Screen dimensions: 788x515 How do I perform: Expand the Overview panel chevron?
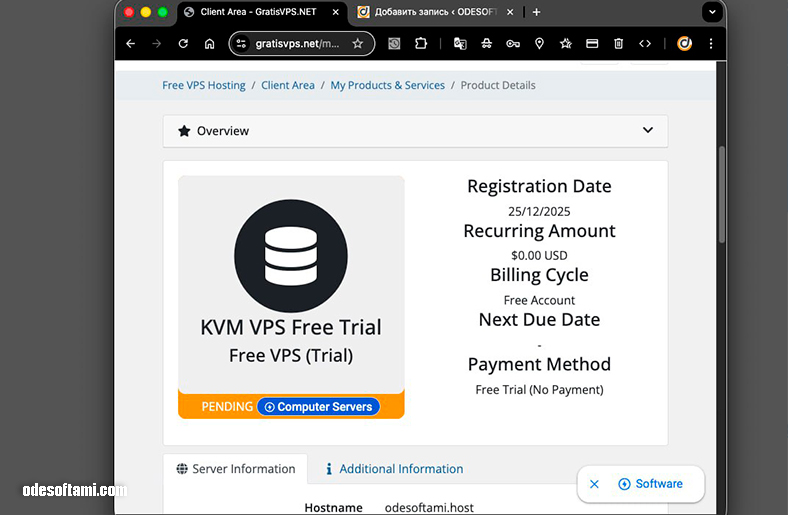pyautogui.click(x=648, y=130)
